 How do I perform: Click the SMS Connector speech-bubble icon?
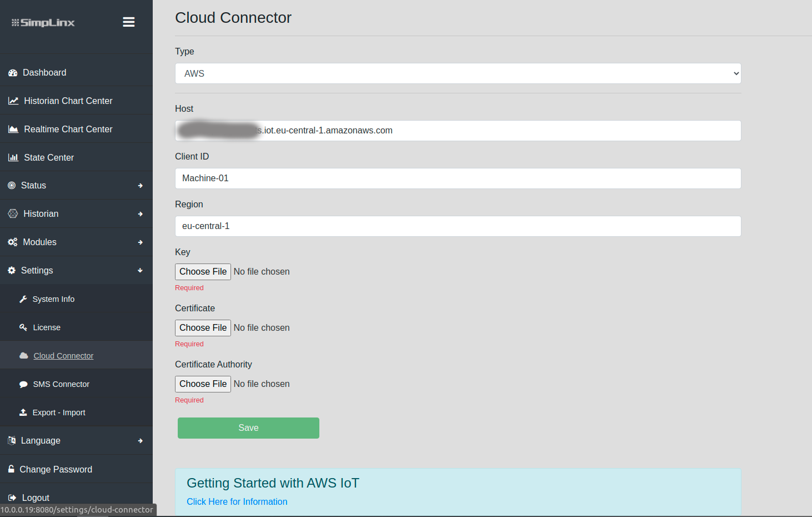coord(23,384)
